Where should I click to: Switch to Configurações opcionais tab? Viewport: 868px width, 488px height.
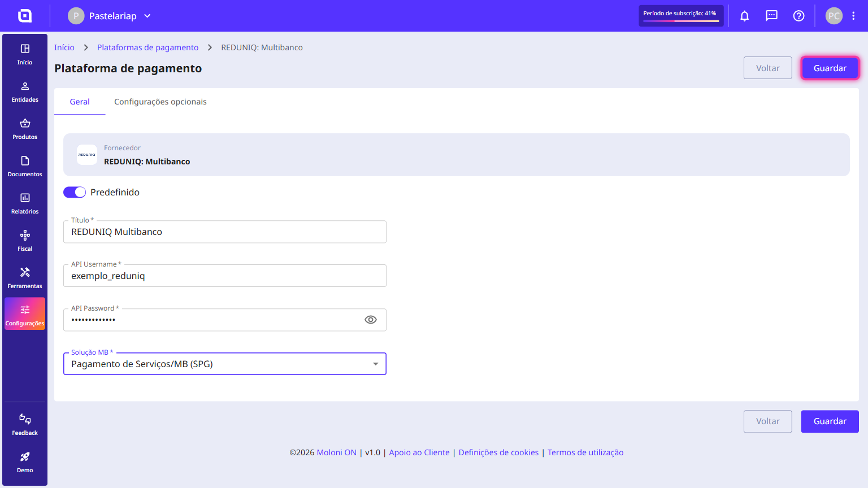(x=160, y=102)
